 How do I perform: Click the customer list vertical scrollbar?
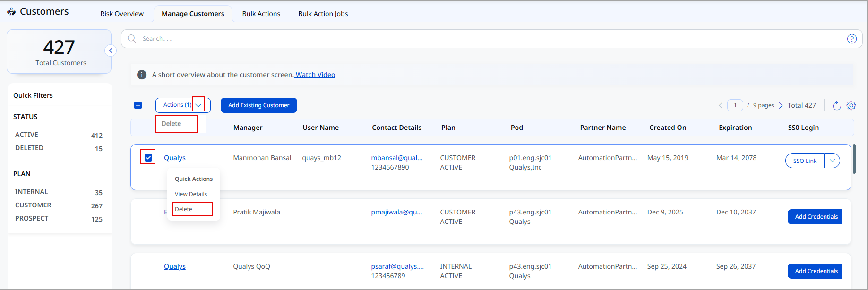(x=854, y=159)
